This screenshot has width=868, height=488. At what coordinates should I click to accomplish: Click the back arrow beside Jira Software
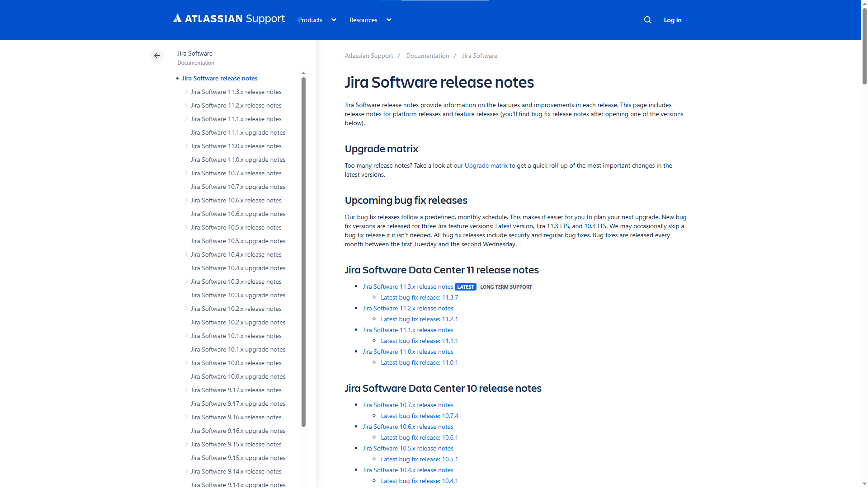(x=157, y=56)
